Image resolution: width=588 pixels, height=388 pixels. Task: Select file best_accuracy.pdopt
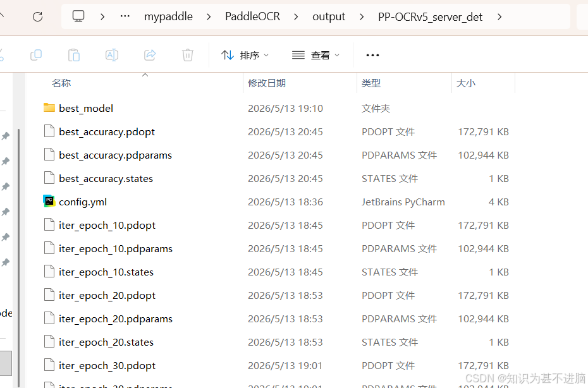pos(107,132)
